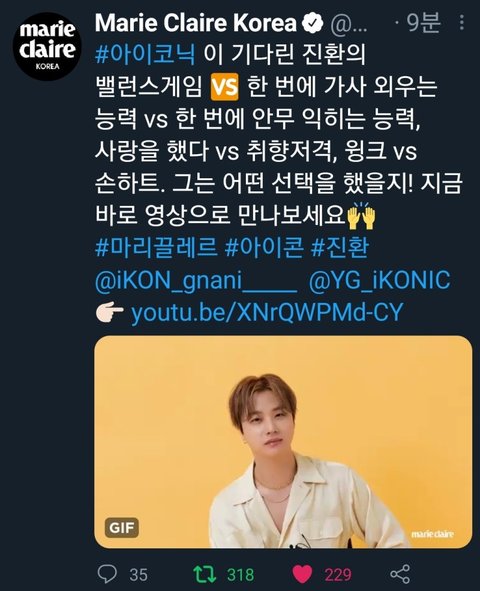Open the @YG_iKONIC mention

pyautogui.click(x=380, y=281)
